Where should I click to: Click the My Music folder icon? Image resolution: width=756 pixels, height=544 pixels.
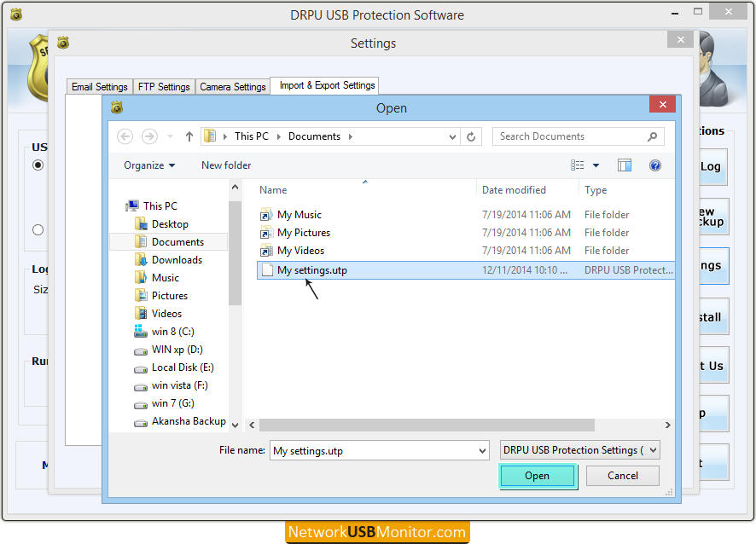(266, 215)
